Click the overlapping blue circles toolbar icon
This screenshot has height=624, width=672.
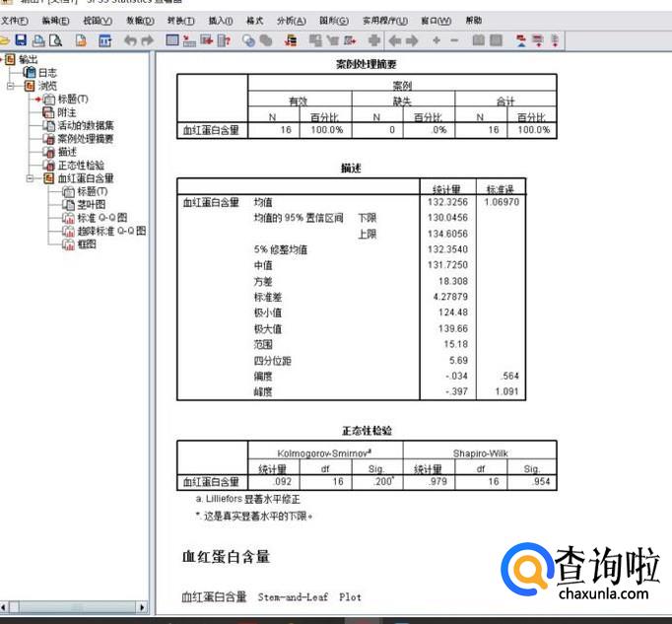248,40
